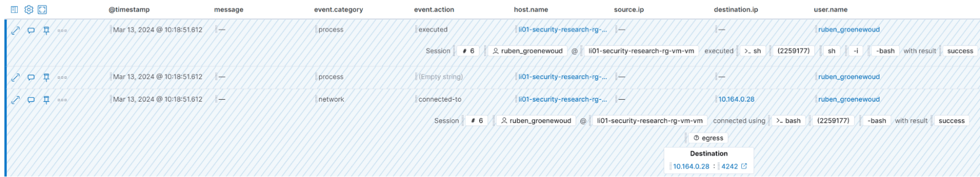Select the event.category column header
Image resolution: width=980 pixels, height=177 pixels.
pyautogui.click(x=338, y=10)
